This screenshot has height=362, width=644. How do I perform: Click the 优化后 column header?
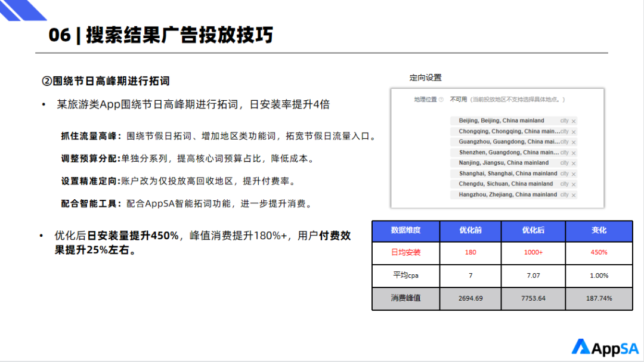click(x=533, y=231)
